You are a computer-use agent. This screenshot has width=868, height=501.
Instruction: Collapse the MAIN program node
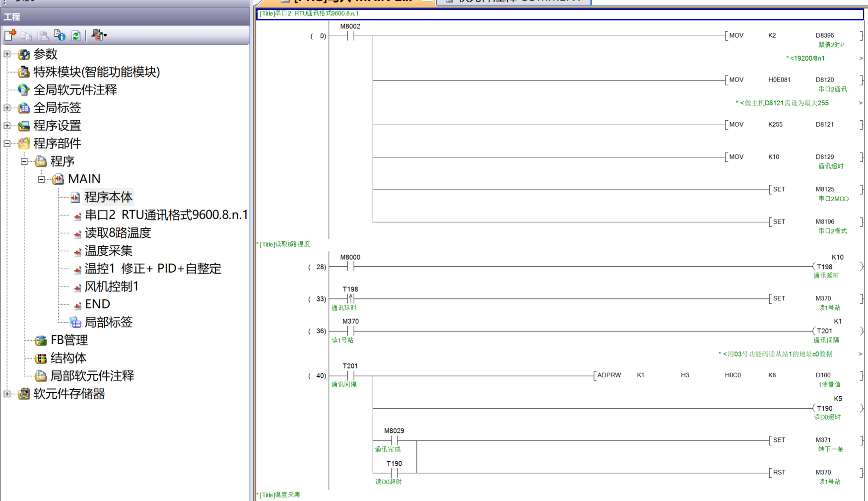point(41,179)
